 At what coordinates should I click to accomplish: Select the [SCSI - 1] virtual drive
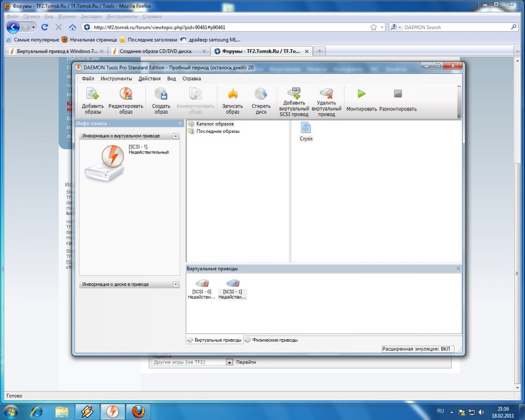tap(232, 289)
